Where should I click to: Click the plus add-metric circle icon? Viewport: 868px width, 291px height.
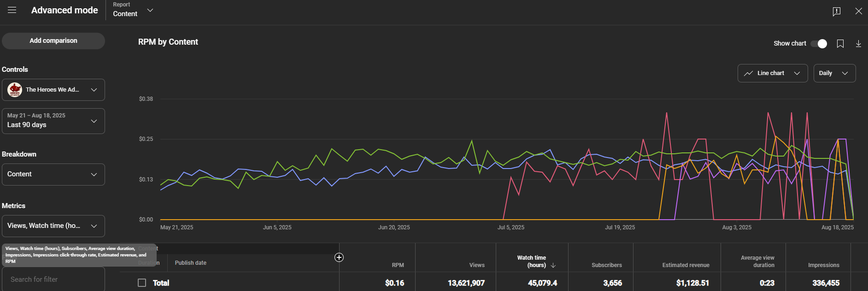[x=339, y=257]
